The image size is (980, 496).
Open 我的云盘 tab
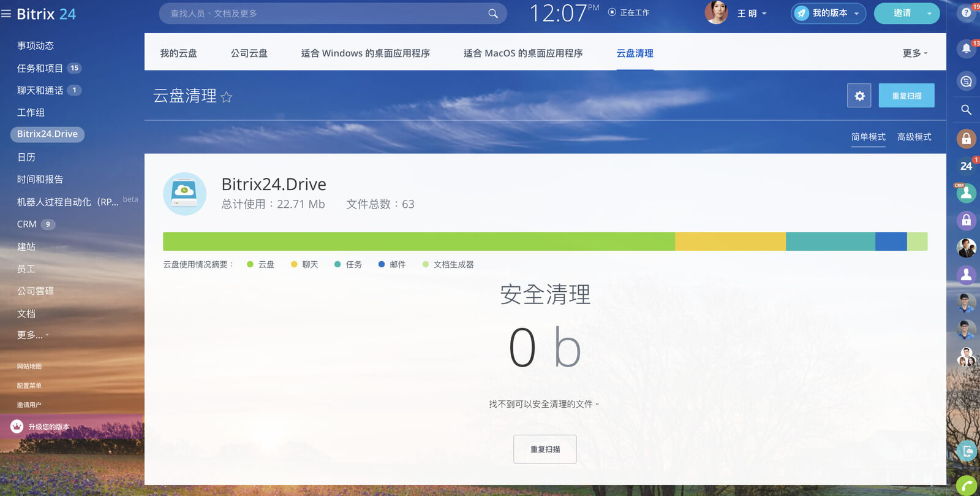pyautogui.click(x=178, y=53)
